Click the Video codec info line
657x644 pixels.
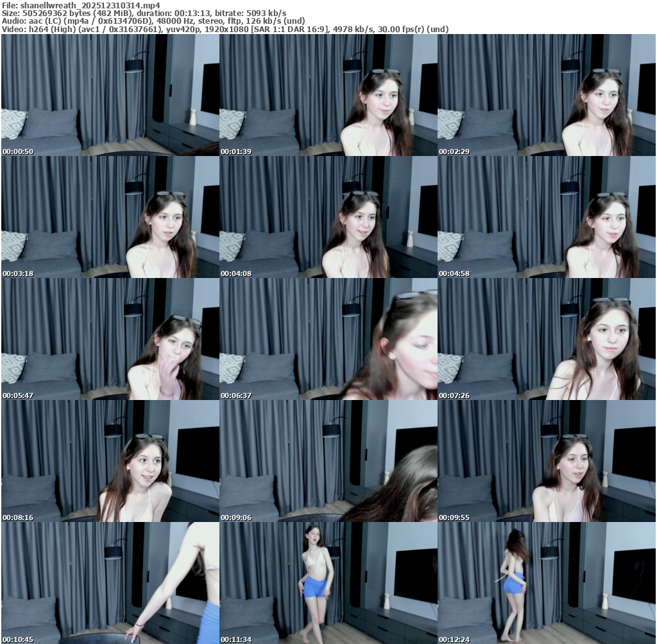(x=225, y=29)
